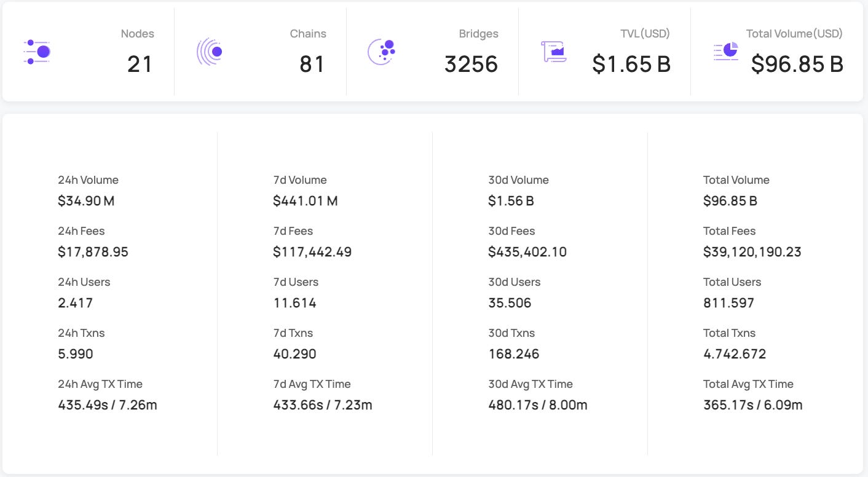
Task: Open the Total Volume value $96.85 B
Action: tap(797, 64)
